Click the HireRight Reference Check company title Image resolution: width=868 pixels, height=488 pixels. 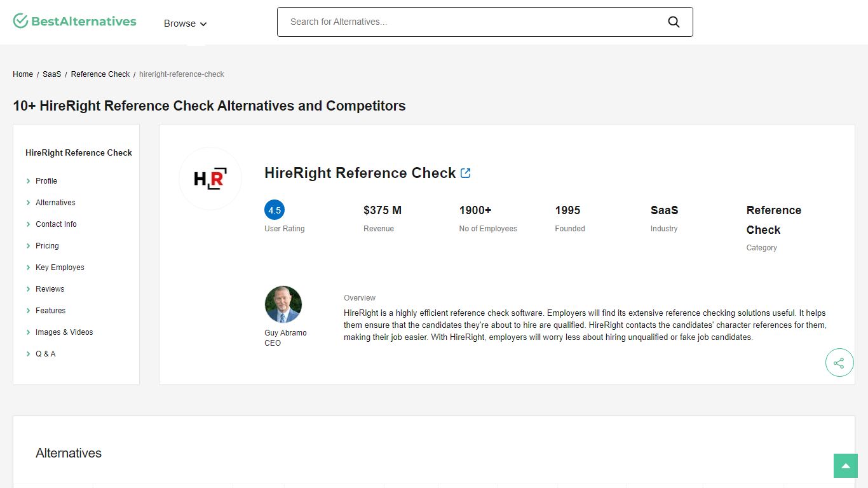point(360,173)
